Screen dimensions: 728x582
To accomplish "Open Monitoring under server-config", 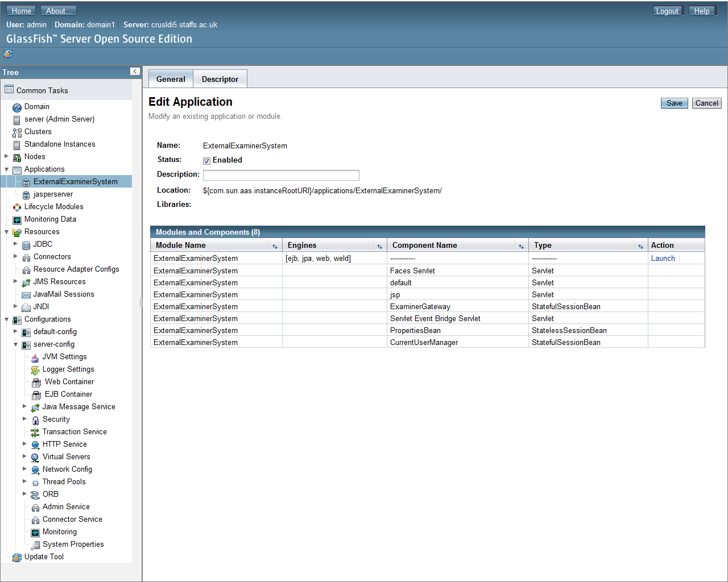I will 60,532.
